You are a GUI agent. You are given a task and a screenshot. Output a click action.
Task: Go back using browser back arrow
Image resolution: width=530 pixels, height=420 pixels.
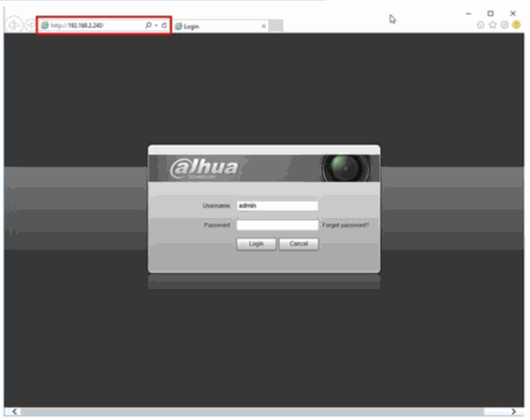(x=13, y=25)
